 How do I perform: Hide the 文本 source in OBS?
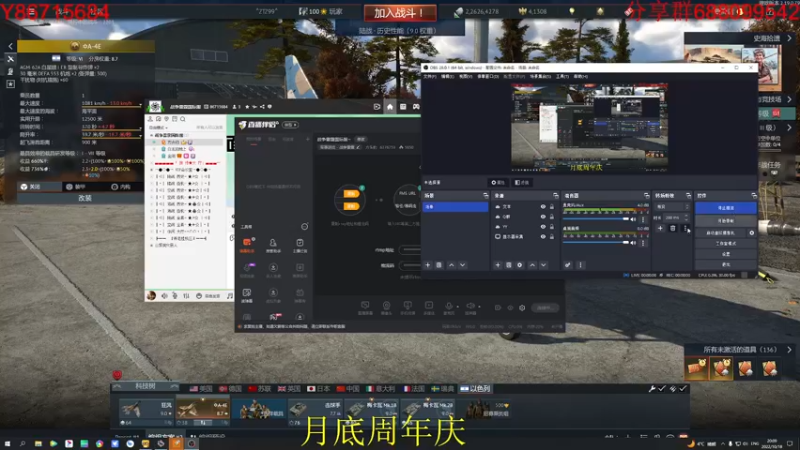tap(543, 207)
